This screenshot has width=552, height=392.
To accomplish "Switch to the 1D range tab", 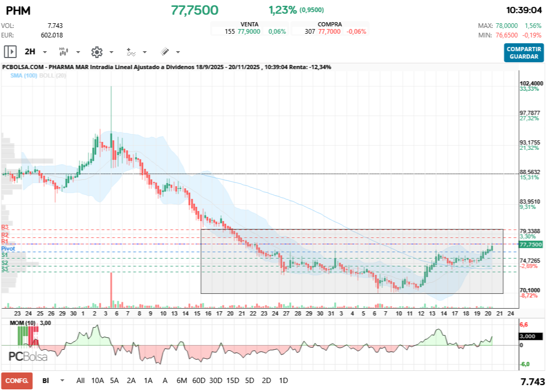I will point(283,380).
